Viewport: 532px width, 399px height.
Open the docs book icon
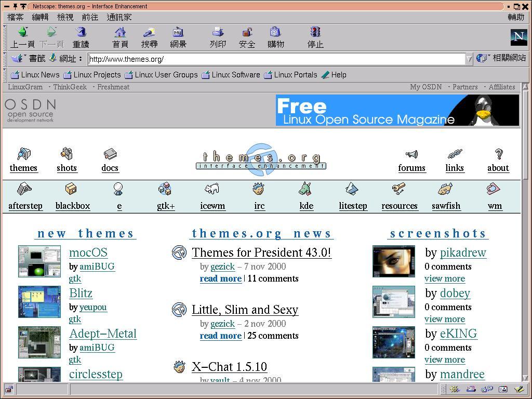[x=110, y=154]
